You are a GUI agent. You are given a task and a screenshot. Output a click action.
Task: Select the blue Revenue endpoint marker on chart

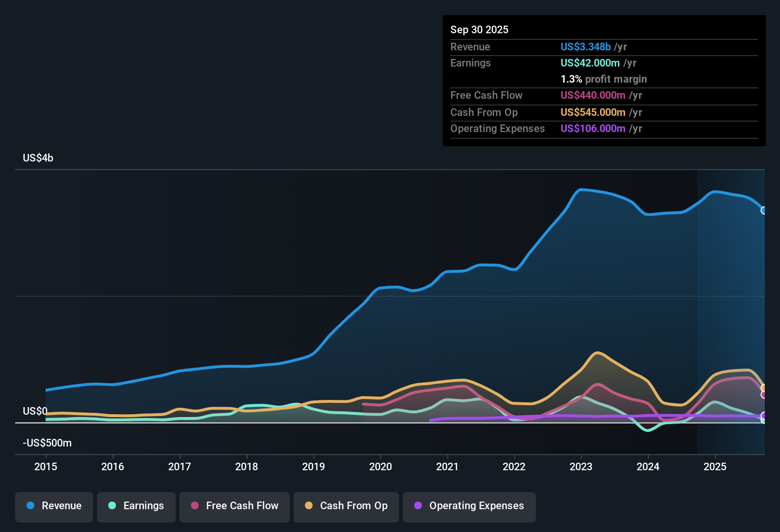tap(764, 210)
